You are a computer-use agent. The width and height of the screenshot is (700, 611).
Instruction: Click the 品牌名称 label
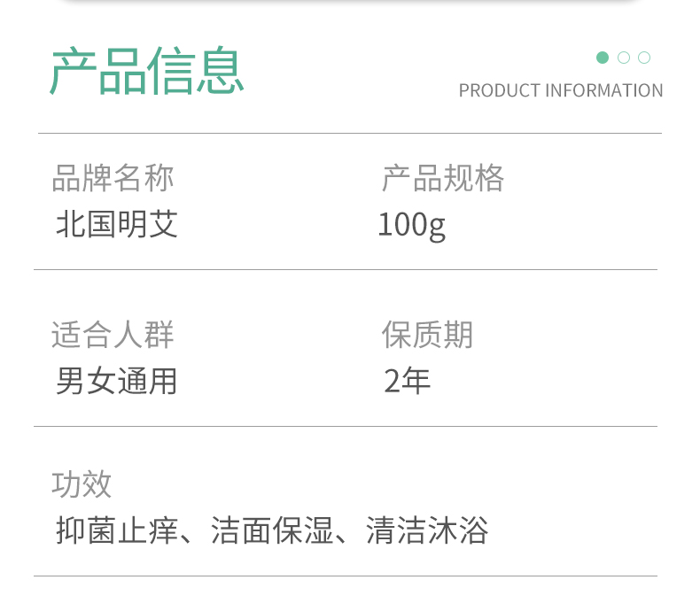113,178
